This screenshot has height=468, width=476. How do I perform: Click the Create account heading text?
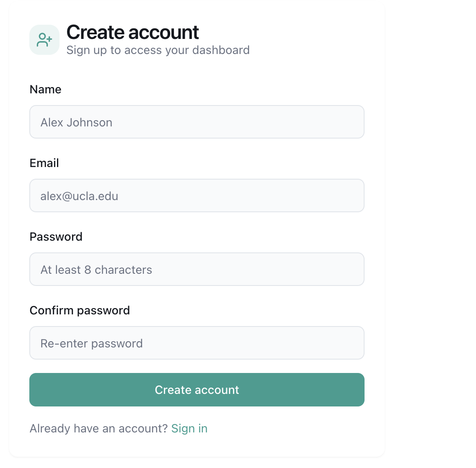(x=132, y=32)
